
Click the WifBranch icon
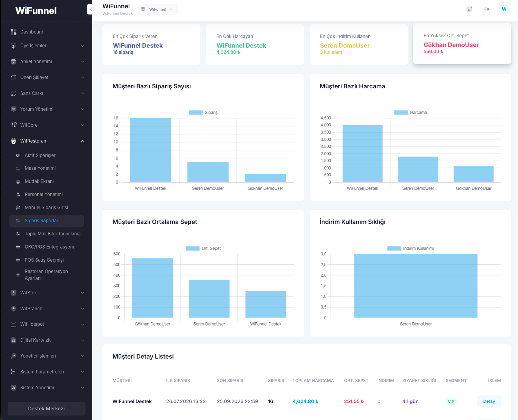coord(13,309)
